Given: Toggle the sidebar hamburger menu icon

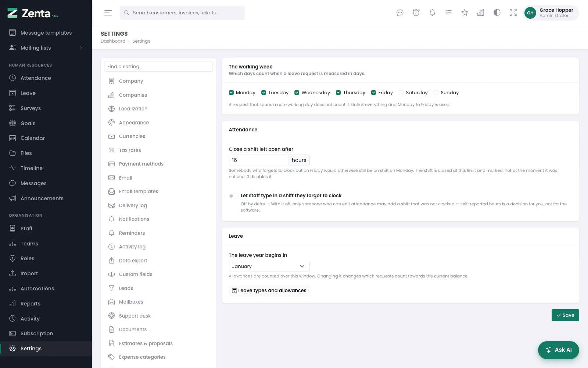Looking at the screenshot, I should (108, 13).
